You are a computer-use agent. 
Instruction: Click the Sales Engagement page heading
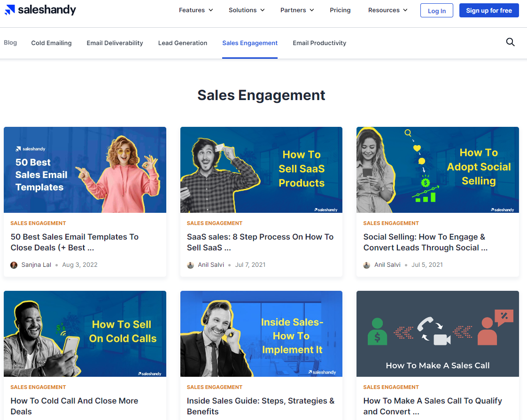coord(261,95)
